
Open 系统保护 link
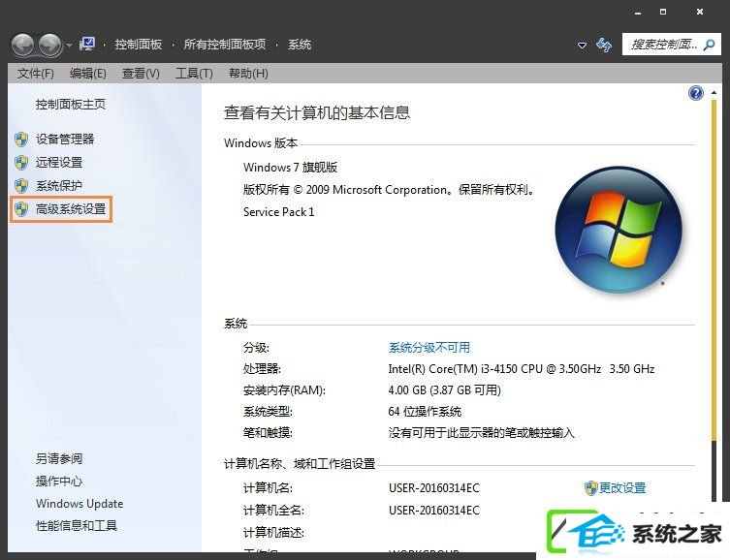(x=59, y=186)
